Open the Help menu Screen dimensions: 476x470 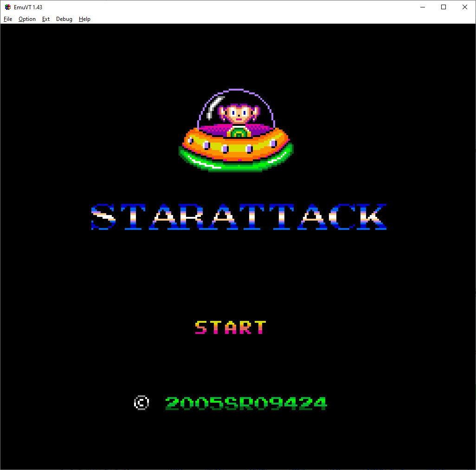(84, 19)
